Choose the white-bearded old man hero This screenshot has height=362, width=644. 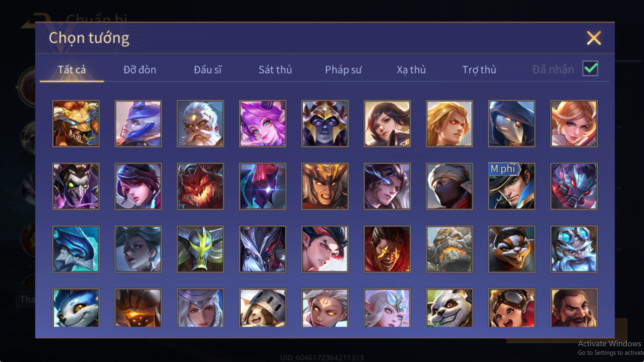pyautogui.click(x=200, y=123)
